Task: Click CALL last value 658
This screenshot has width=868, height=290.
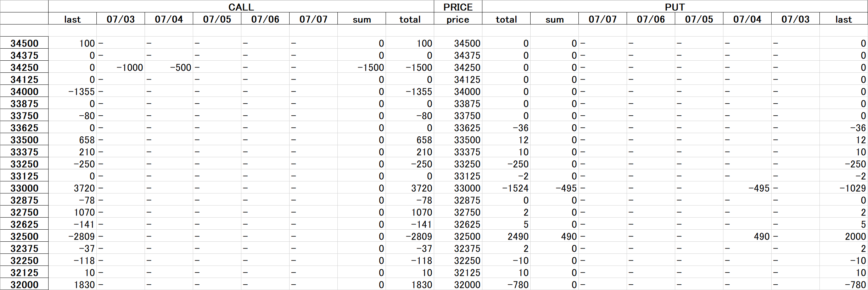Action: [72, 139]
